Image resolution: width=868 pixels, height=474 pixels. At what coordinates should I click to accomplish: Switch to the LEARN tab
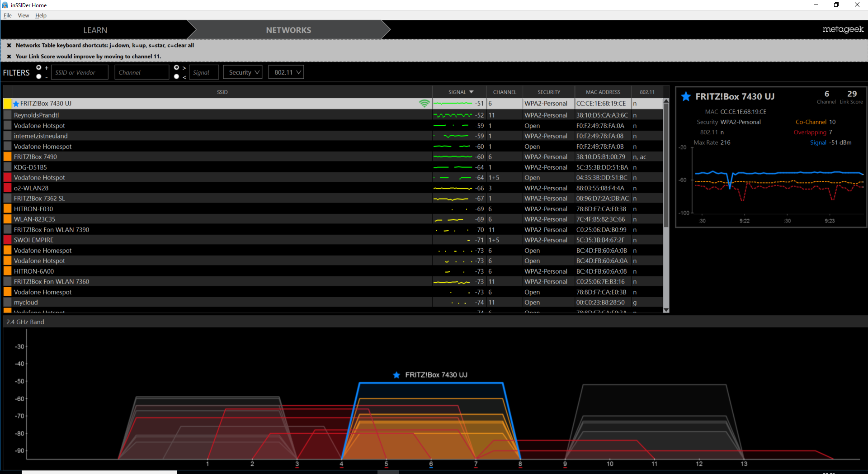(x=95, y=30)
